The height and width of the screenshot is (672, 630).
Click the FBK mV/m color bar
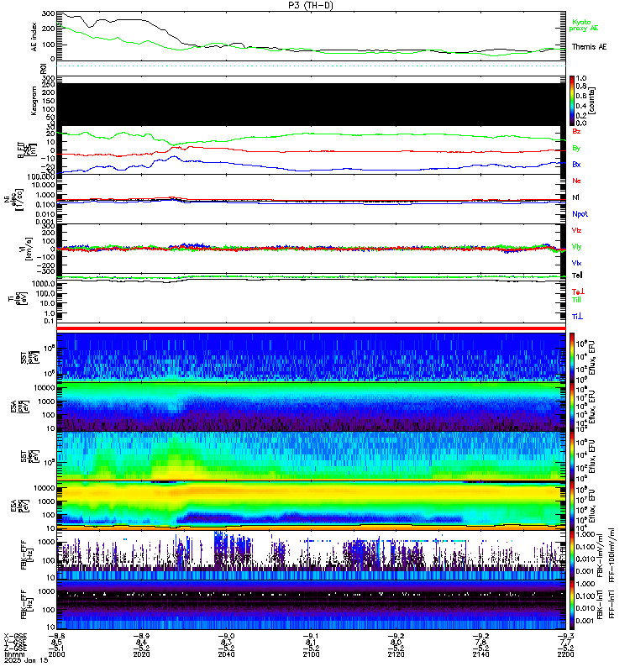pos(572,555)
